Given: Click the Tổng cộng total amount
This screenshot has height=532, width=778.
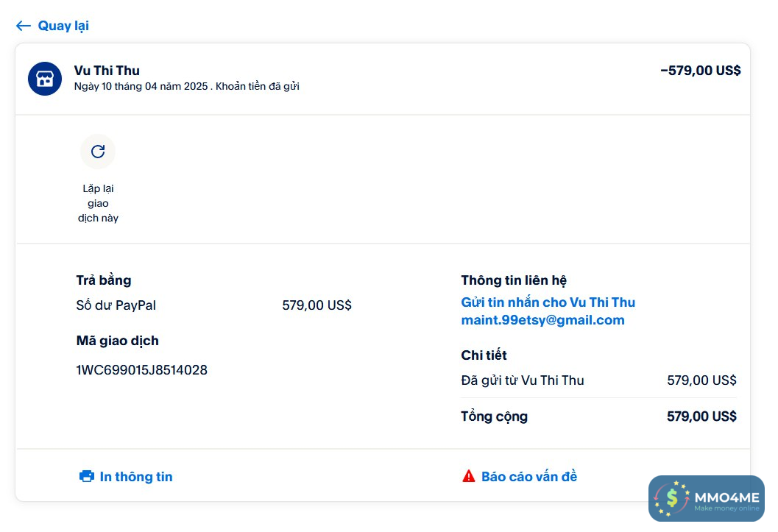Looking at the screenshot, I should pos(701,416).
